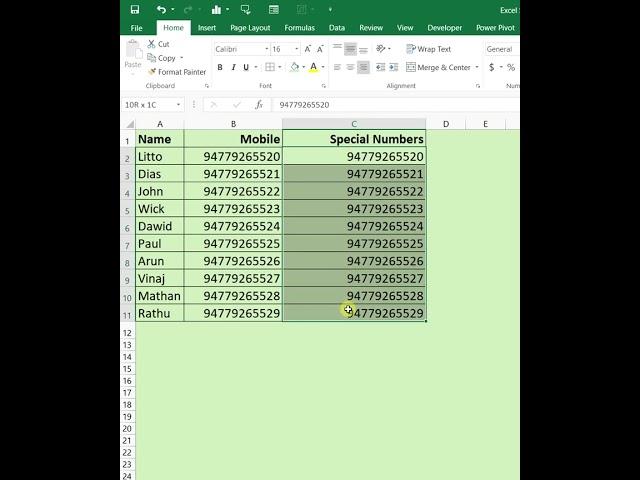Open the Merge & Center dropdown arrow

[x=477, y=67]
